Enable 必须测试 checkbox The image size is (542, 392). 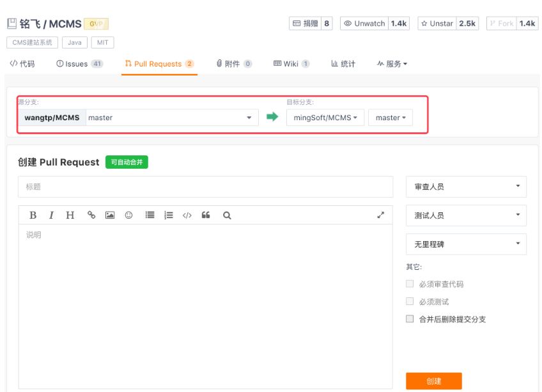tap(410, 301)
